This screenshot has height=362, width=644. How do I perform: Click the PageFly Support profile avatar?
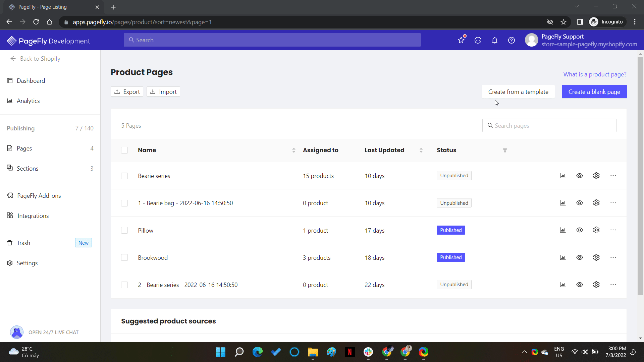coord(531,40)
